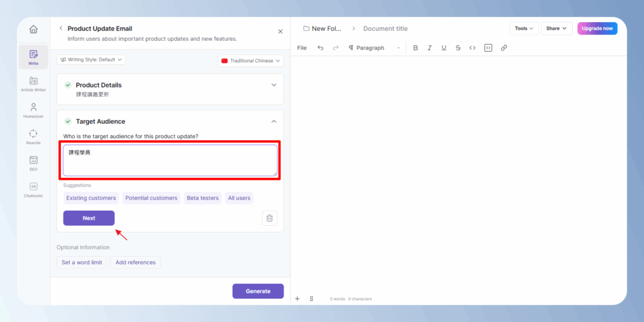The width and height of the screenshot is (644, 322).
Task: Open the Humanizer tool
Action: pyautogui.click(x=33, y=110)
